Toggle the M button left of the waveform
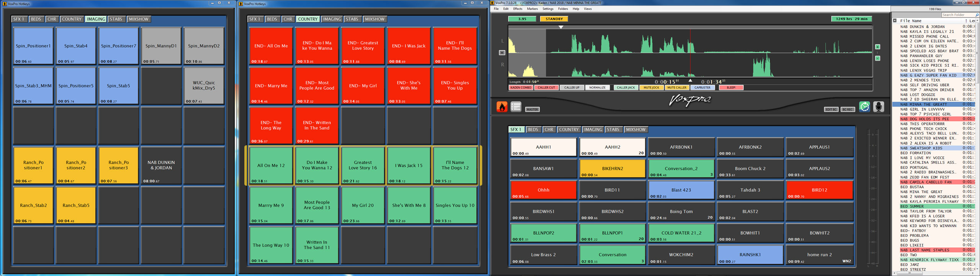Image resolution: width=980 pixels, height=276 pixels. [502, 53]
